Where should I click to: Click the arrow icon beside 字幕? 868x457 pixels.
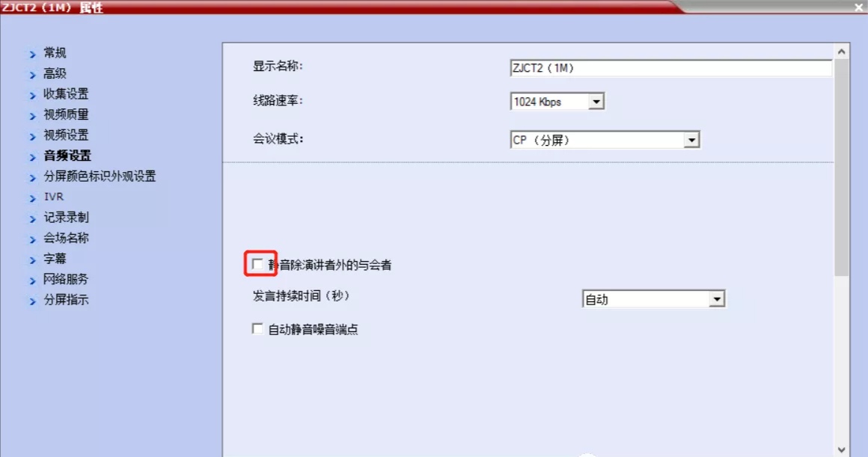(33, 260)
